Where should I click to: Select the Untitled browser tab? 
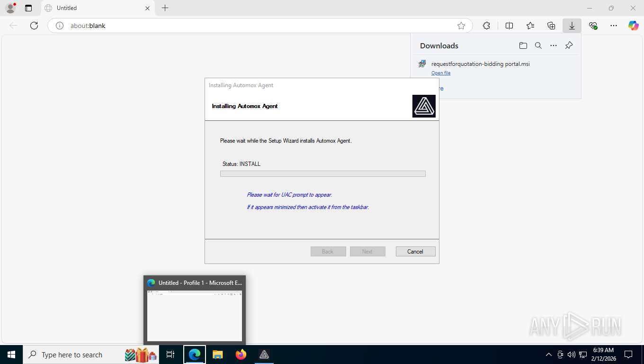click(97, 8)
